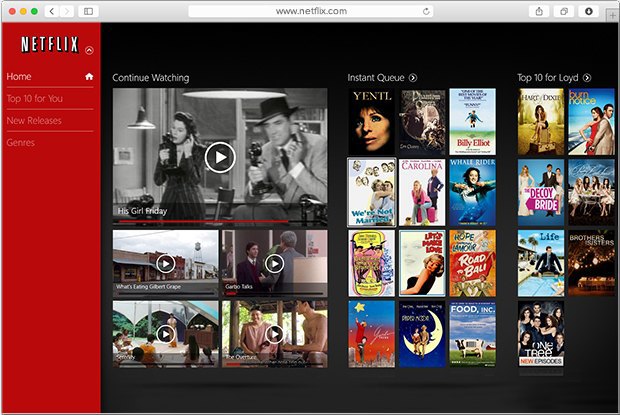Click the Netflix logo
This screenshot has height=415, width=620.
click(x=50, y=44)
